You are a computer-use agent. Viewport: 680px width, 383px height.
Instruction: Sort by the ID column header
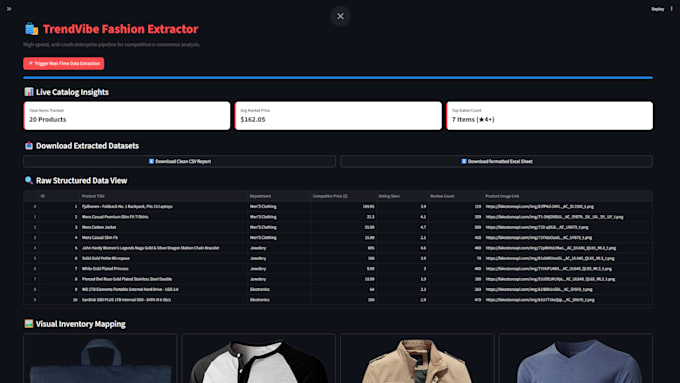click(59, 196)
